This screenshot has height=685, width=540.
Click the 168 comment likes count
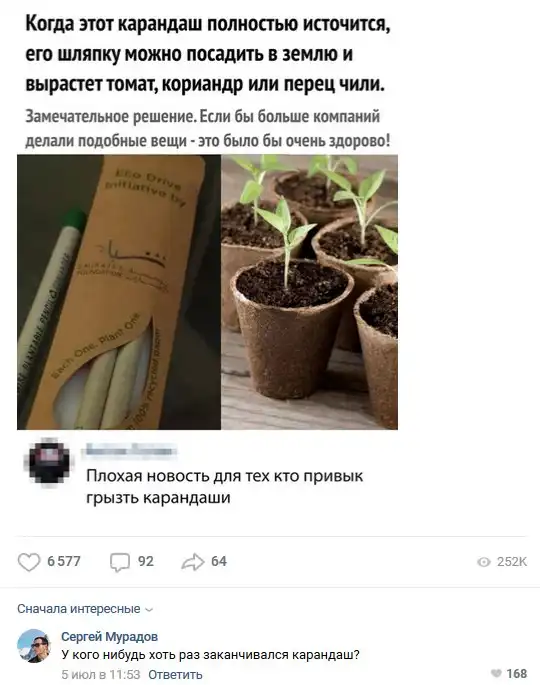pyautogui.click(x=517, y=673)
